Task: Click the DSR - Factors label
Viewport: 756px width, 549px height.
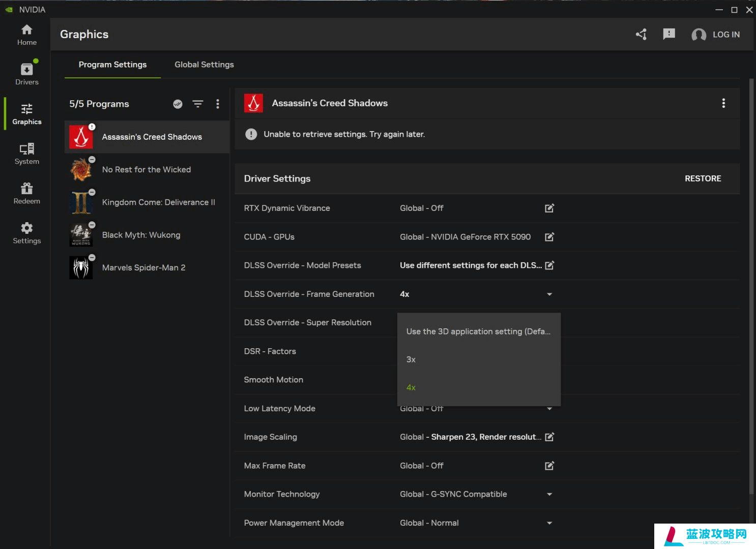Action: pos(270,351)
